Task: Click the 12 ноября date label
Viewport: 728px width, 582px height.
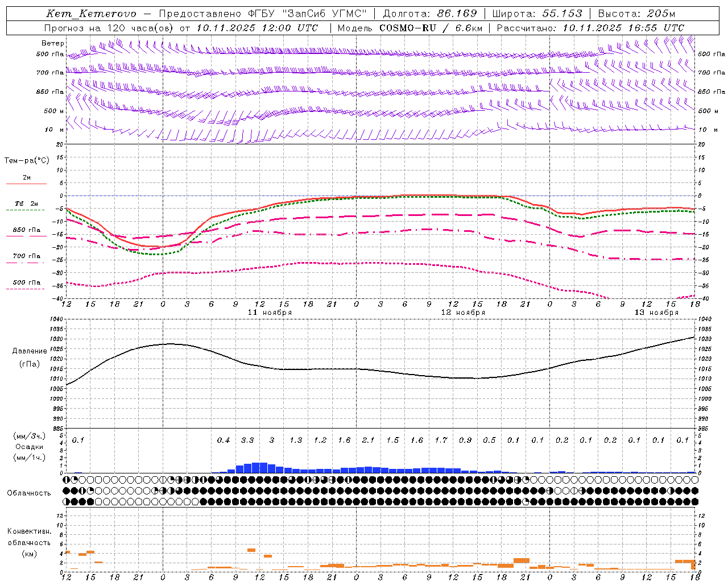Action: coord(464,313)
